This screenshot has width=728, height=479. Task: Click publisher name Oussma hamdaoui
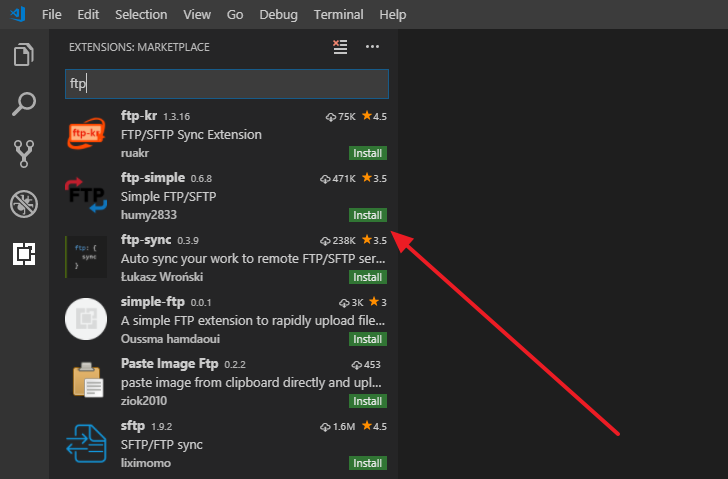click(170, 339)
